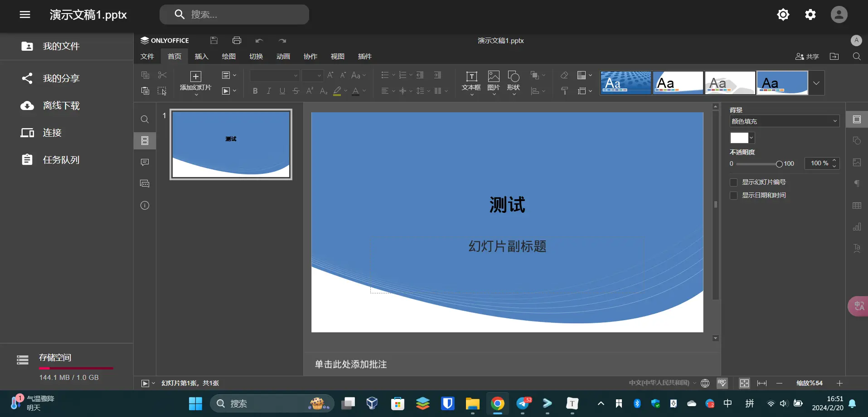The image size is (868, 417).
Task: Toggle italic formatting
Action: (x=269, y=91)
